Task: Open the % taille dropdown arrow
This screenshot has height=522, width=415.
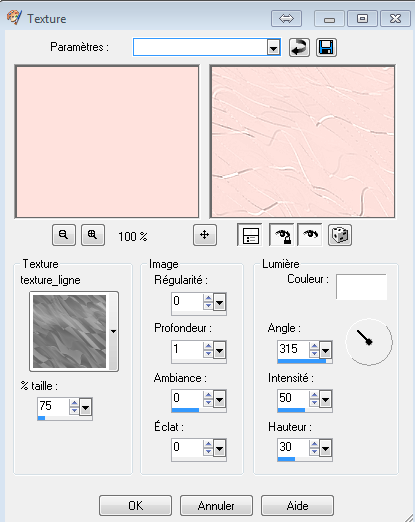Action: [85, 408]
